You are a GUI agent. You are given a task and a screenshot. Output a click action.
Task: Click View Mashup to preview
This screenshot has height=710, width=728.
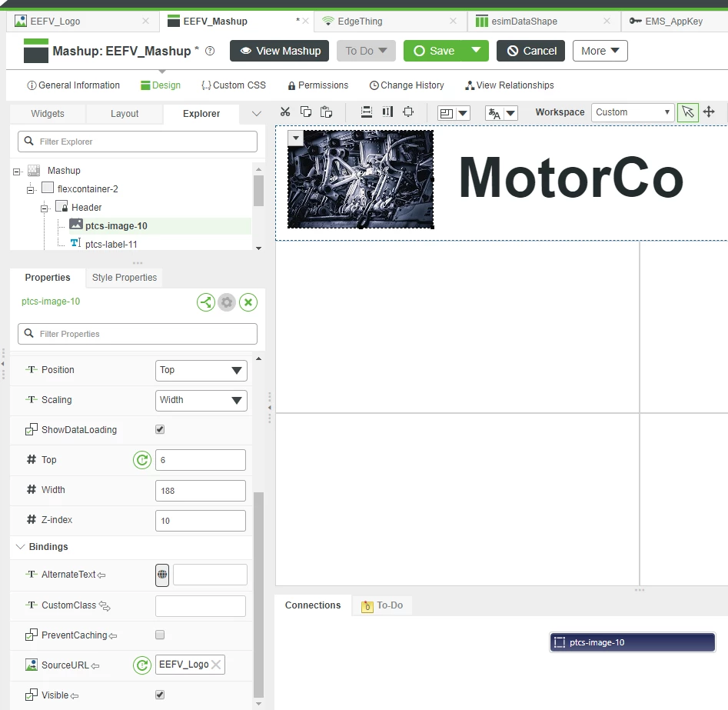pyautogui.click(x=279, y=51)
